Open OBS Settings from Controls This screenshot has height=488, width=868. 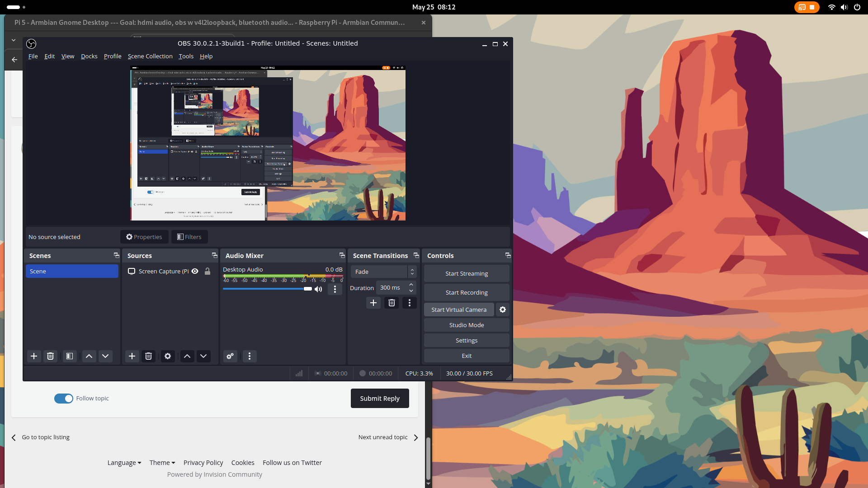(x=467, y=340)
